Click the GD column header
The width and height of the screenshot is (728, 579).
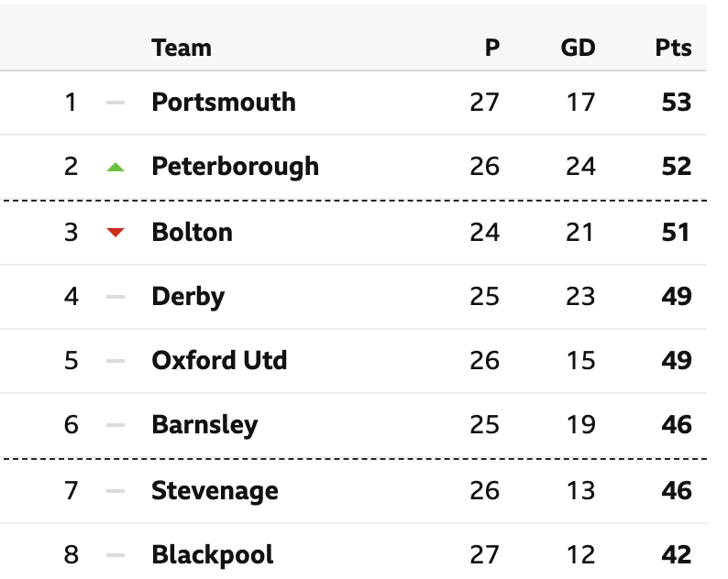578,48
